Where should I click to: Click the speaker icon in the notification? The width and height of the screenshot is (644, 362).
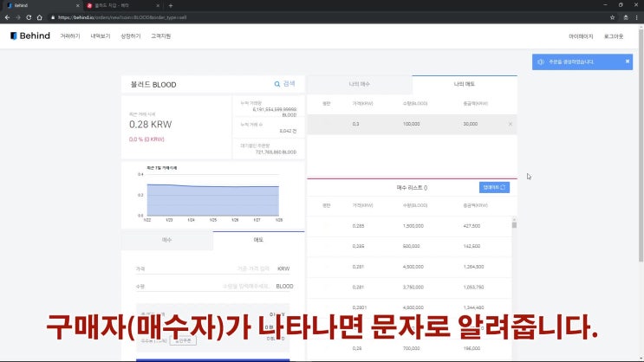click(541, 62)
